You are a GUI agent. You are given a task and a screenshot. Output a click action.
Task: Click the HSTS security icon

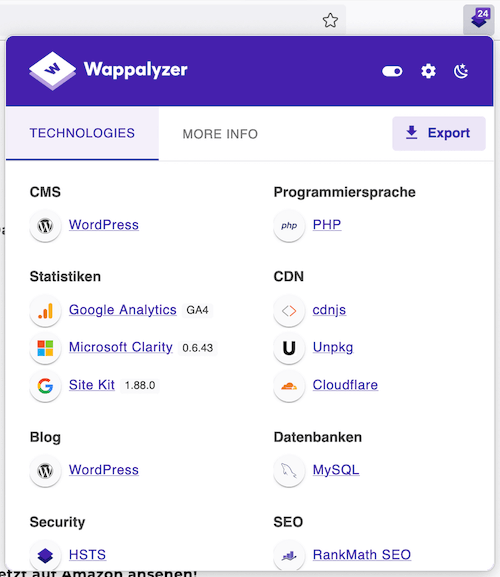coord(45,555)
